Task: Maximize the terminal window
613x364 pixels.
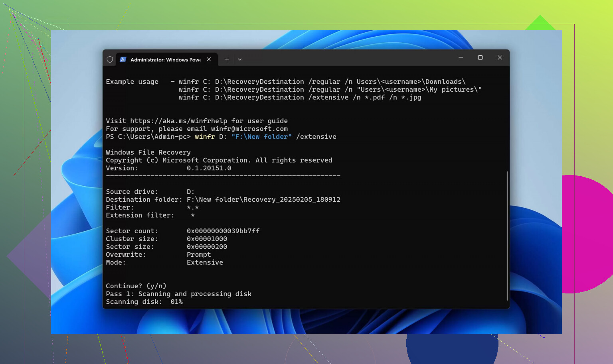Action: tap(480, 58)
